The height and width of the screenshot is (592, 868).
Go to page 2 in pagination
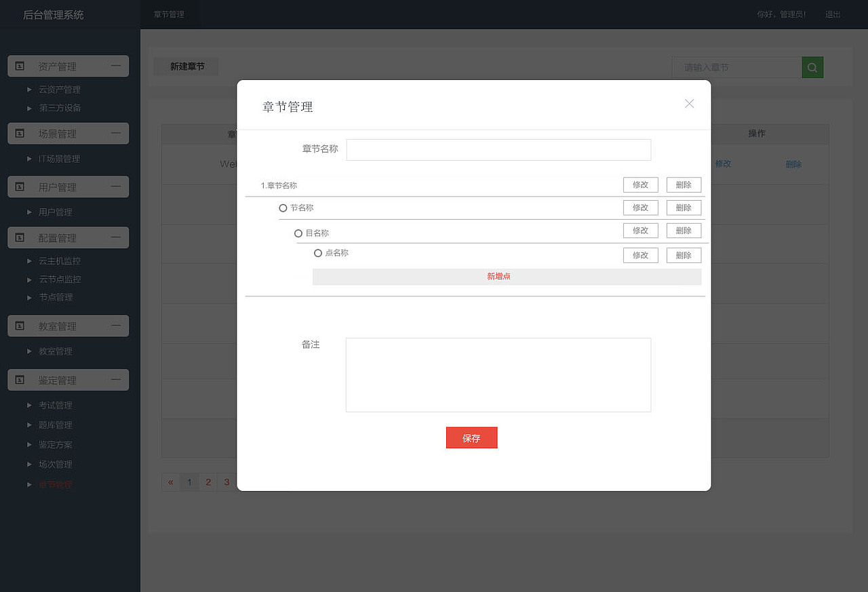point(208,482)
